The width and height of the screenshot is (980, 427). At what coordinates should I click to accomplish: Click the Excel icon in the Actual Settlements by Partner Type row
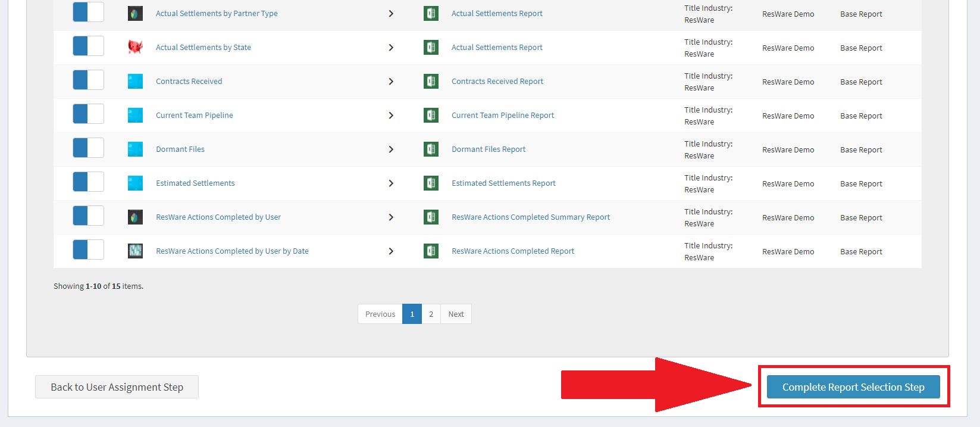pyautogui.click(x=431, y=13)
